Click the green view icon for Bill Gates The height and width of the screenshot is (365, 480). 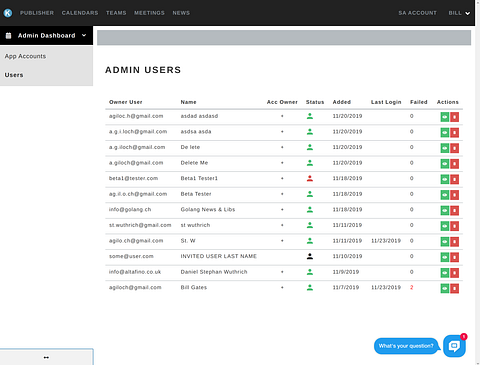[445, 288]
